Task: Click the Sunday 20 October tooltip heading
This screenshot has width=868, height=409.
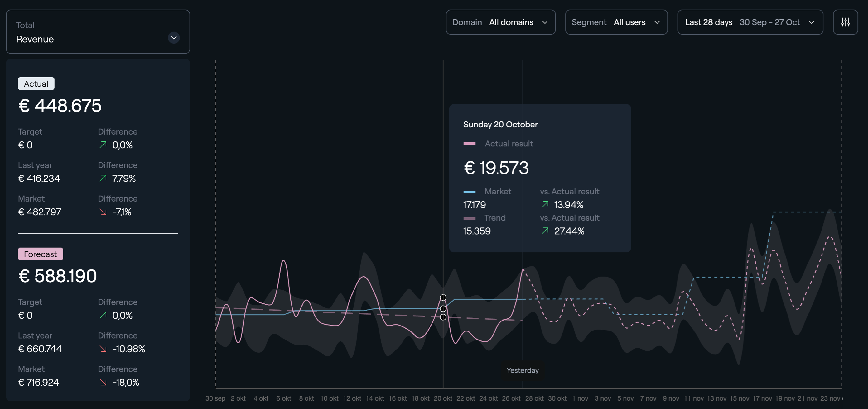Action: [x=500, y=125]
